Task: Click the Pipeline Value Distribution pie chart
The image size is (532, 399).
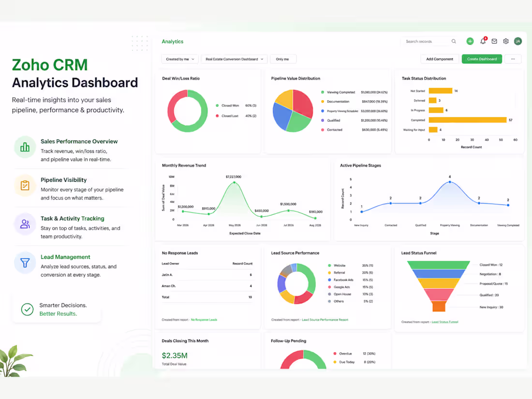Action: (x=293, y=111)
